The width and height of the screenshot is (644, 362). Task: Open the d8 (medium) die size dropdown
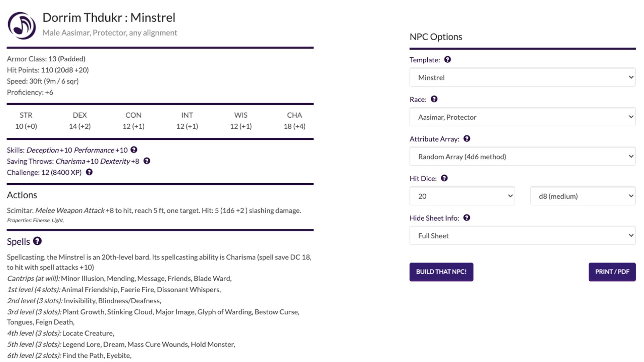[x=583, y=196]
